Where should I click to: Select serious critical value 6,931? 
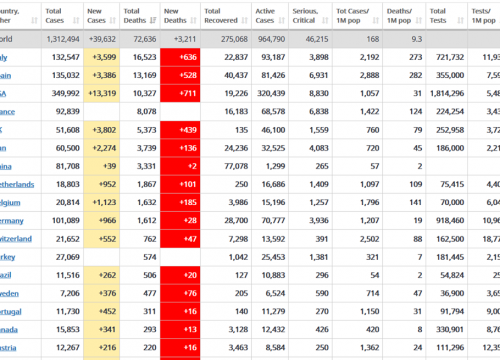pos(319,75)
